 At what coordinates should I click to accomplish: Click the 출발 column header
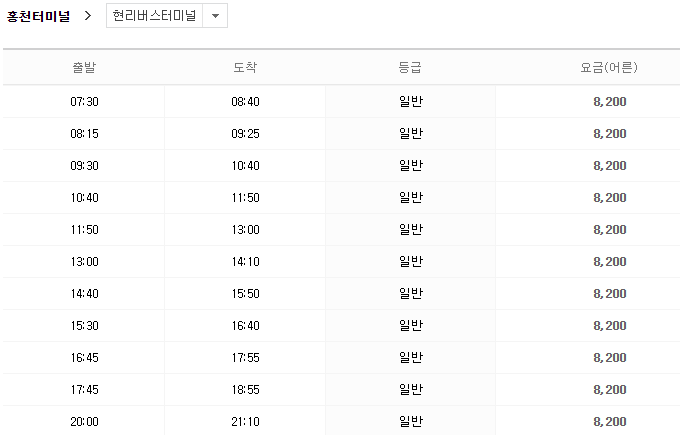(84, 68)
